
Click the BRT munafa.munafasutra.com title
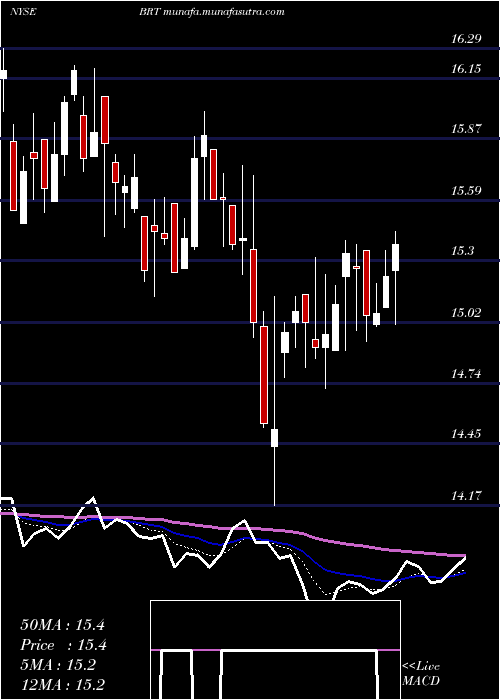[211, 12]
